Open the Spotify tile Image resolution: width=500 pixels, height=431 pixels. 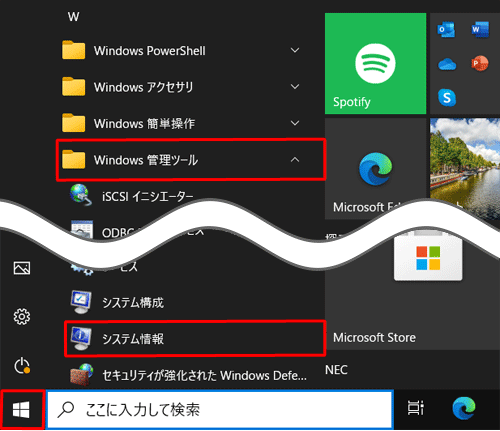pos(375,63)
